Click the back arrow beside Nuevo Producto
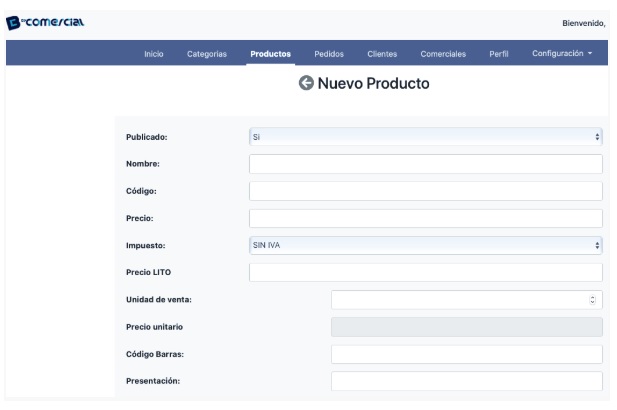Viewport: 617px width, 410px height. (x=306, y=83)
